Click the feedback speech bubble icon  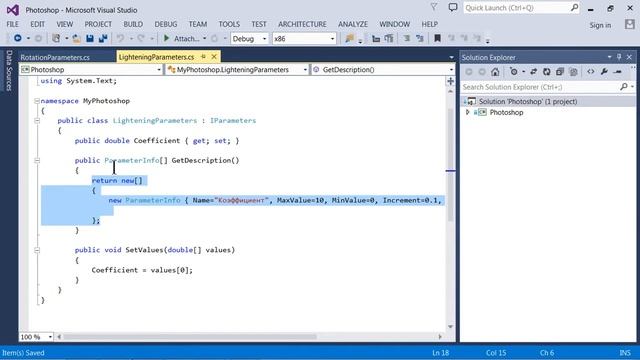tap(453, 7)
